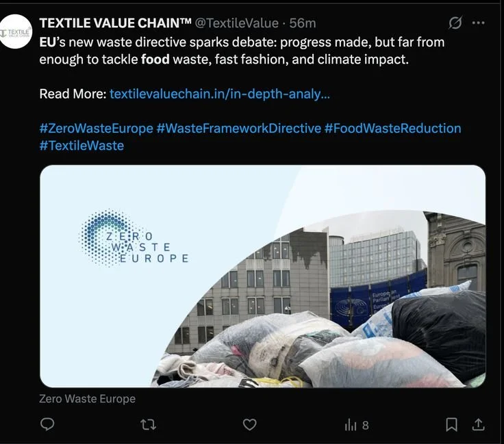Follow the textilevaluechain.in article link
The height and width of the screenshot is (444, 504).
[220, 94]
